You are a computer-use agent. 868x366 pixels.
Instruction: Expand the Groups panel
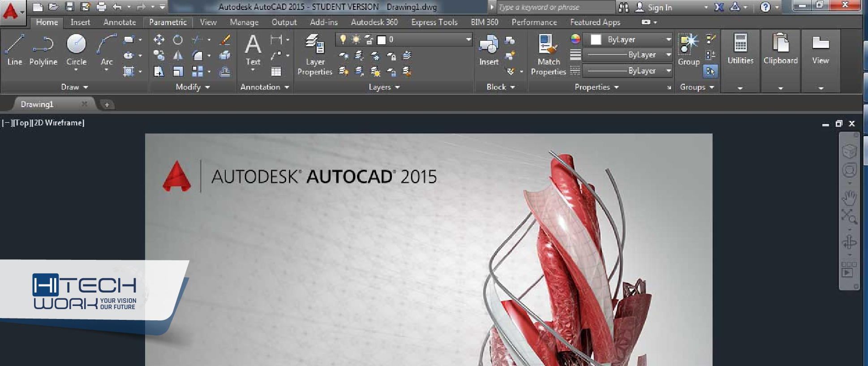pyautogui.click(x=697, y=87)
